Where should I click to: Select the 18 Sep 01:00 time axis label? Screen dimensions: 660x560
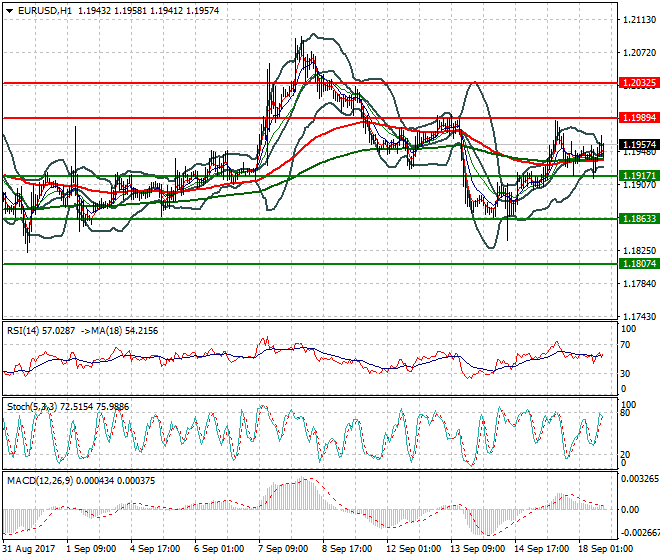605,549
